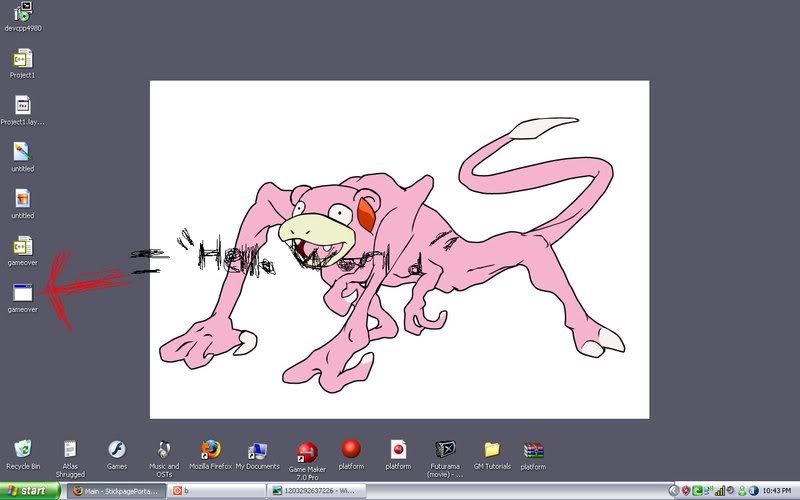Select the Games shortcut icon
800x500 pixels.
[x=117, y=449]
